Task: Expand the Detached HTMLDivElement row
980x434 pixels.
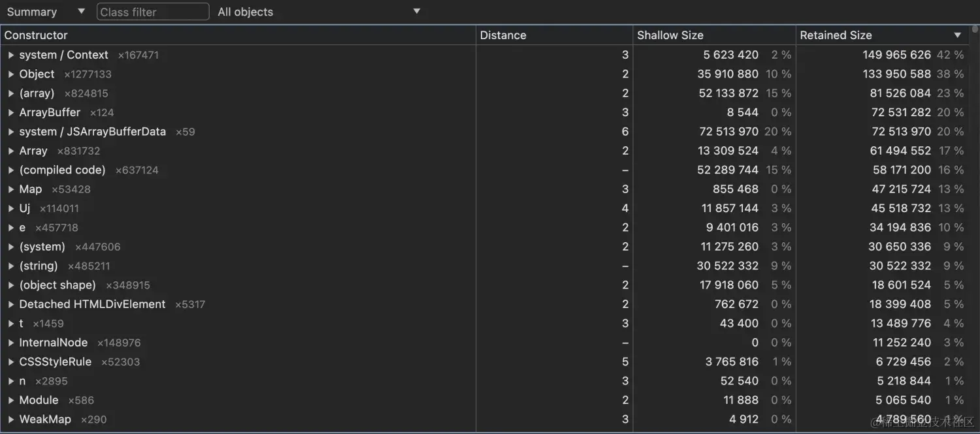Action: [11, 304]
